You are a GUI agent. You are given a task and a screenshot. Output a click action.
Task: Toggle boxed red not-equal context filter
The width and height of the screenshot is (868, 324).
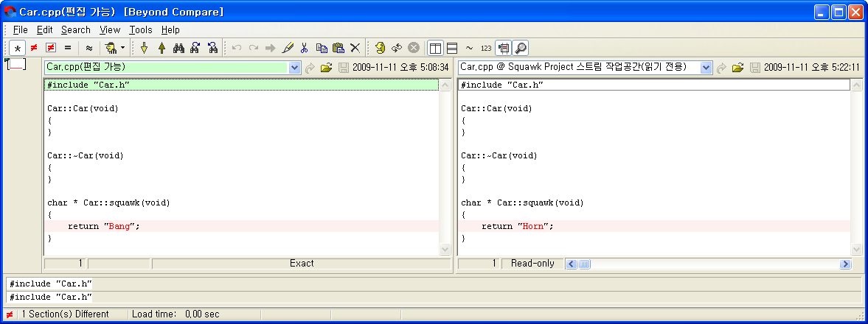(51, 48)
